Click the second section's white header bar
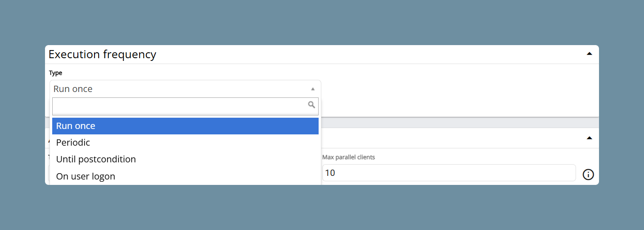644x230 pixels. tap(455, 138)
